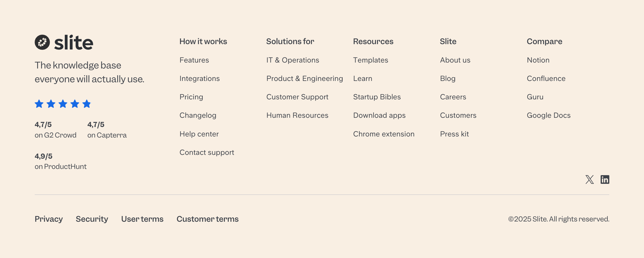Open Slite's X profile
Image resolution: width=644 pixels, height=258 pixels.
tap(589, 179)
